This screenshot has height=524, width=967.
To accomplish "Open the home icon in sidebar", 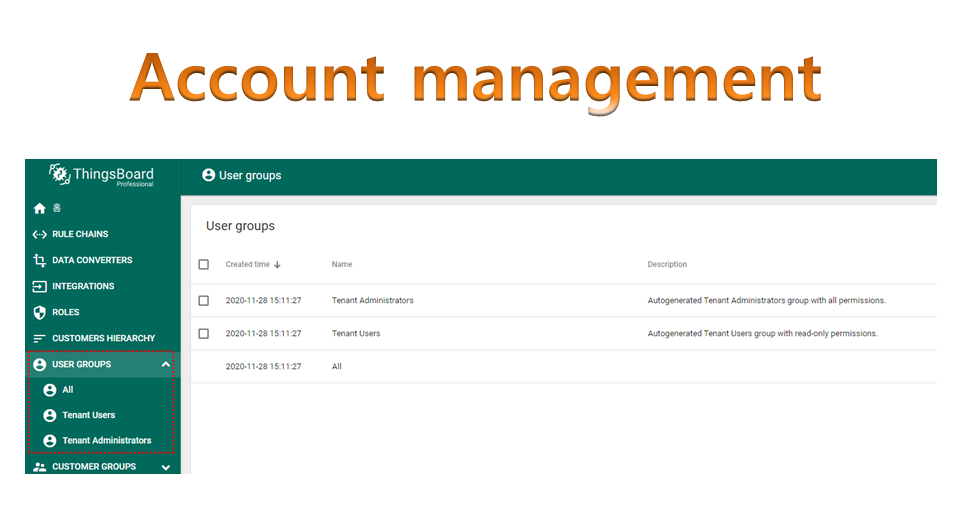I will (x=39, y=208).
